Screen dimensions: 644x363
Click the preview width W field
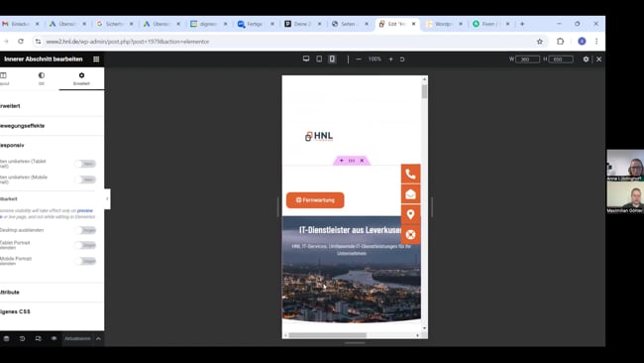click(527, 60)
